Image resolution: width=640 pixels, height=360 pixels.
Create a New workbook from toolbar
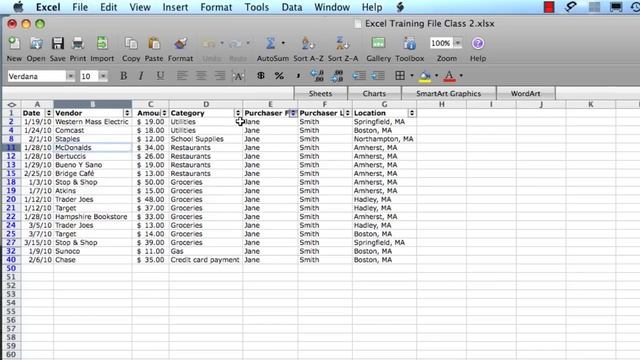pyautogui.click(x=14, y=44)
